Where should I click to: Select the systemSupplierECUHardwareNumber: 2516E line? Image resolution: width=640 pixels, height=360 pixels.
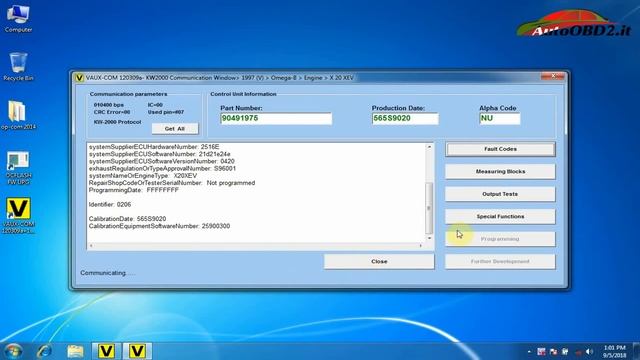tap(154, 147)
